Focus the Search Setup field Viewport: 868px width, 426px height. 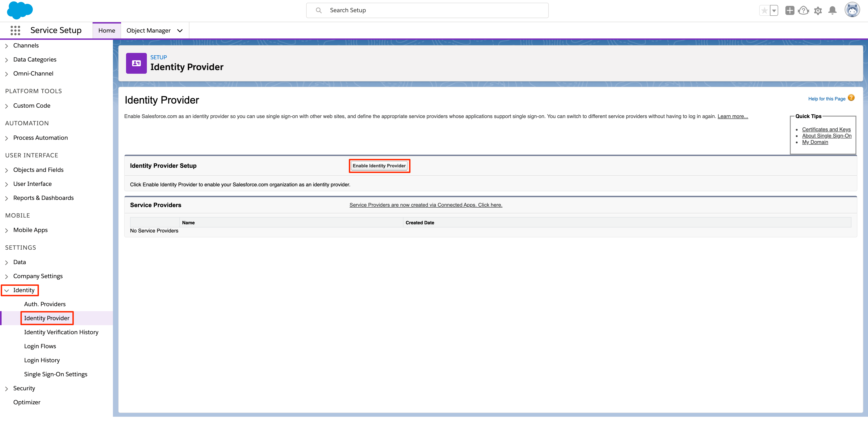click(x=427, y=10)
